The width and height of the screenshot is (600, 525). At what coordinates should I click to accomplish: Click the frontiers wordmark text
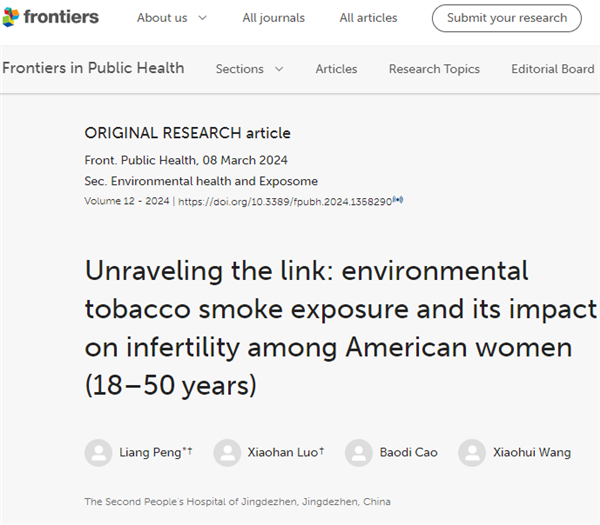pos(61,17)
